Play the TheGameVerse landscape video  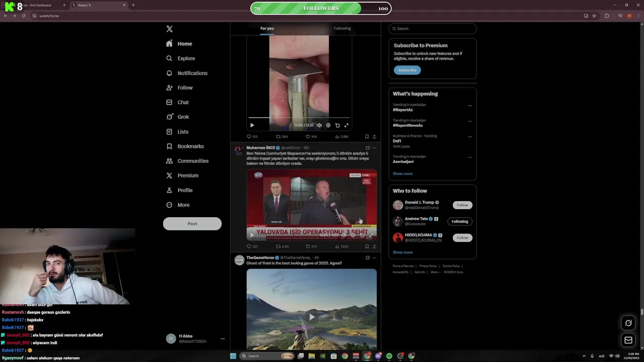[x=311, y=317]
